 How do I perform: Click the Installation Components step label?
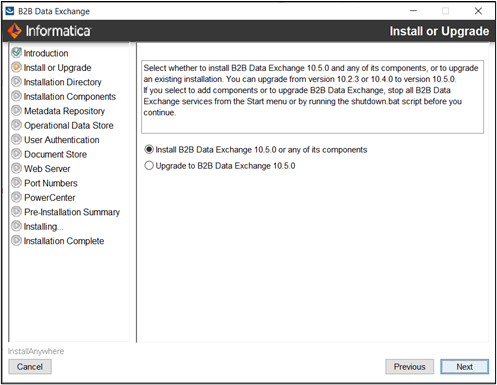point(70,97)
